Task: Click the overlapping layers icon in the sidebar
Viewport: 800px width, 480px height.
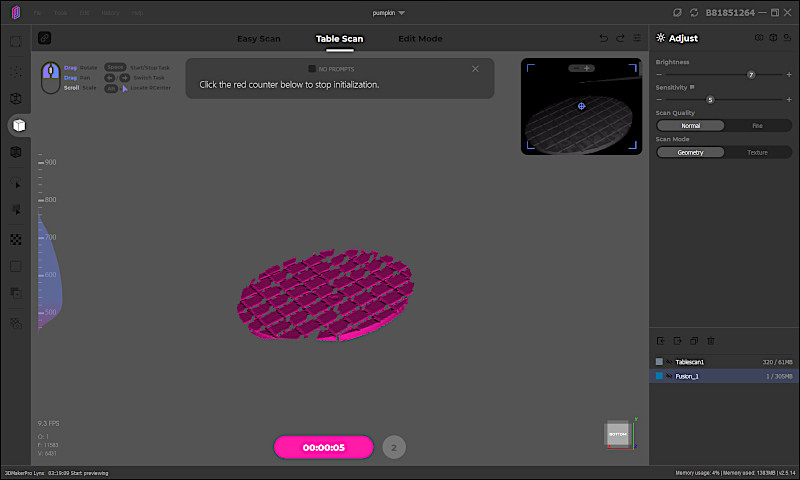Action: pyautogui.click(x=16, y=293)
